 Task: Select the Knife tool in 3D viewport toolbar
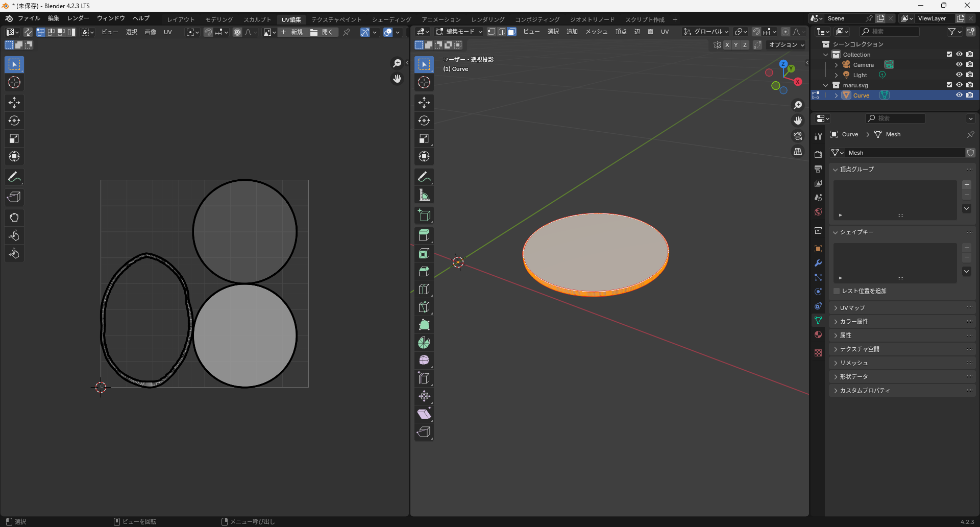[424, 307]
